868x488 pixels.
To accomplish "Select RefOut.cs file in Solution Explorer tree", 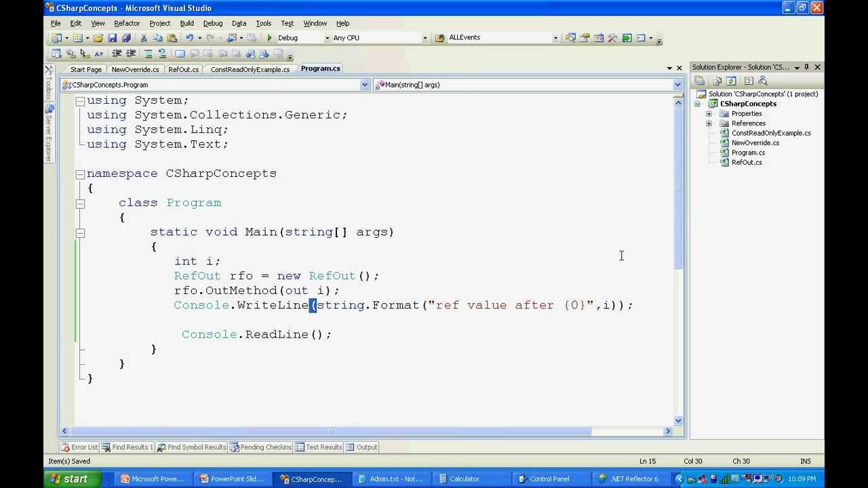I will [x=746, y=163].
